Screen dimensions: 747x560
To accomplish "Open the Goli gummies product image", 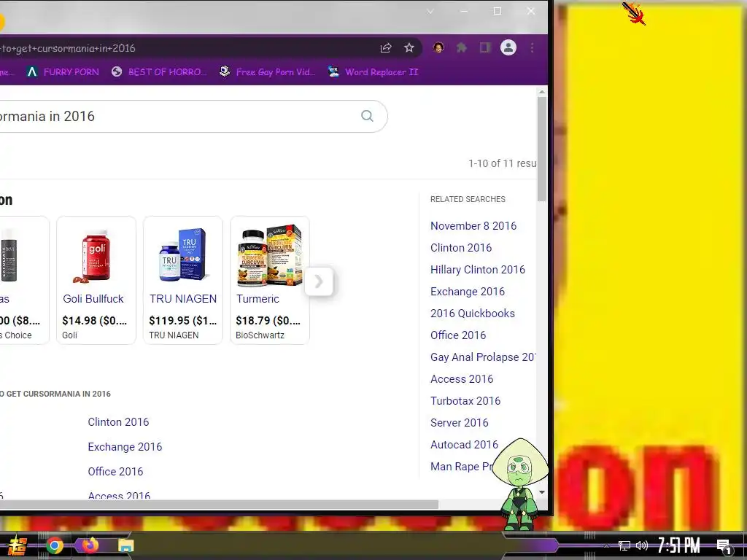I will coord(96,255).
